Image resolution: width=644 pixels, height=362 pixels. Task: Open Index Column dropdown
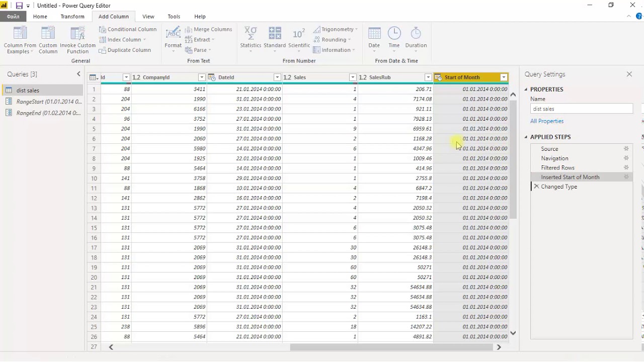(123, 40)
